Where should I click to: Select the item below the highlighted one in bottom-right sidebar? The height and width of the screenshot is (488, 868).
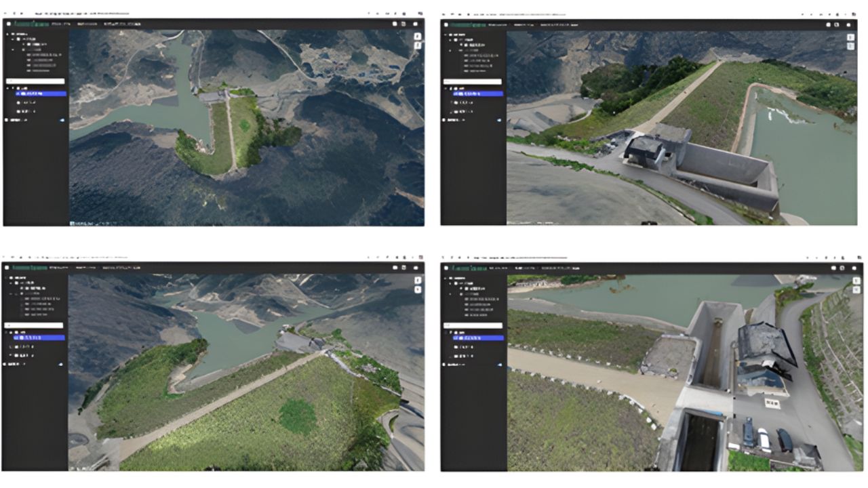[x=465, y=346]
